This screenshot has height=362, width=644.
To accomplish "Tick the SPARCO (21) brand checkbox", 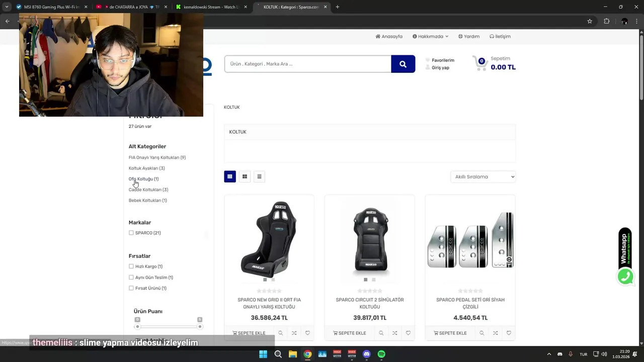I will point(131,233).
